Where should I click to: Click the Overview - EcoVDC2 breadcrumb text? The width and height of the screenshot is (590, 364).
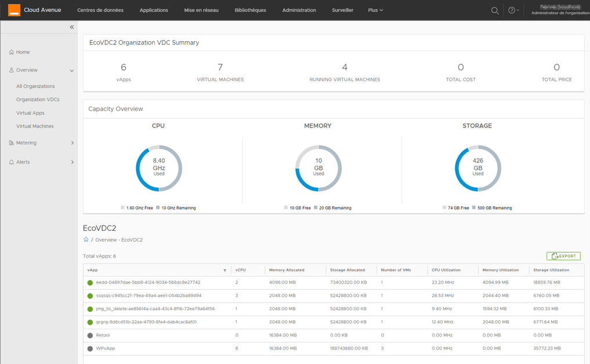(x=119, y=240)
